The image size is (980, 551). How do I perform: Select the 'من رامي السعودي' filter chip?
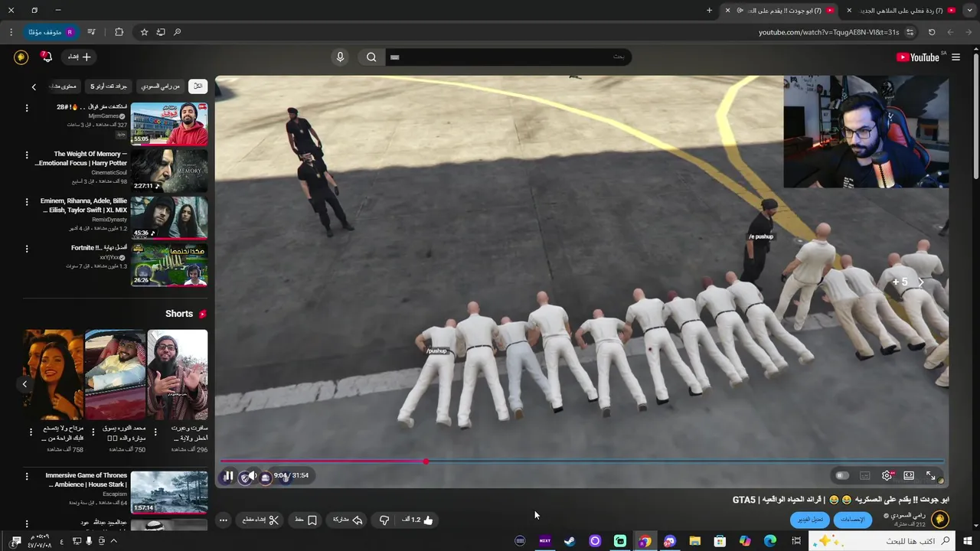coord(161,86)
